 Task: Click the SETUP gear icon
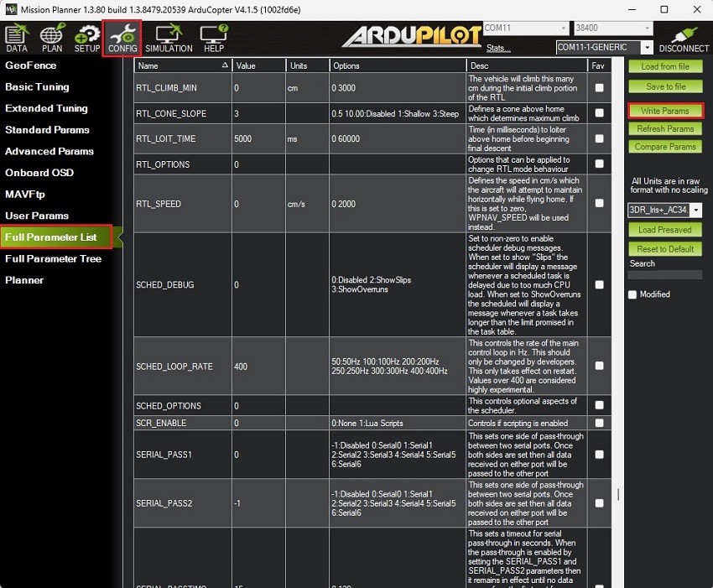(x=87, y=39)
